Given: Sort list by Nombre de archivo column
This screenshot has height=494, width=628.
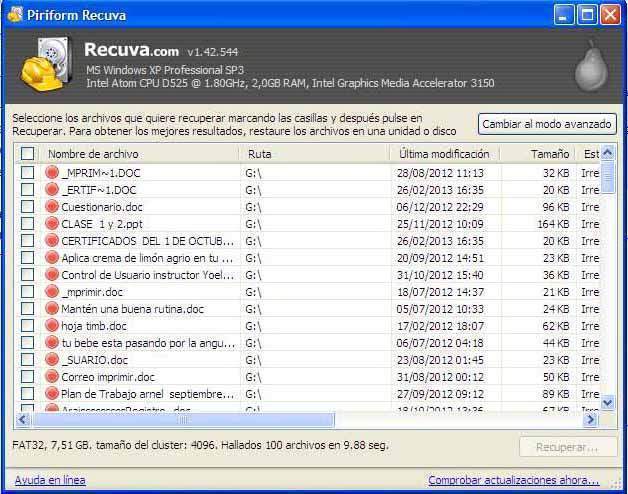Looking at the screenshot, I should (140, 154).
